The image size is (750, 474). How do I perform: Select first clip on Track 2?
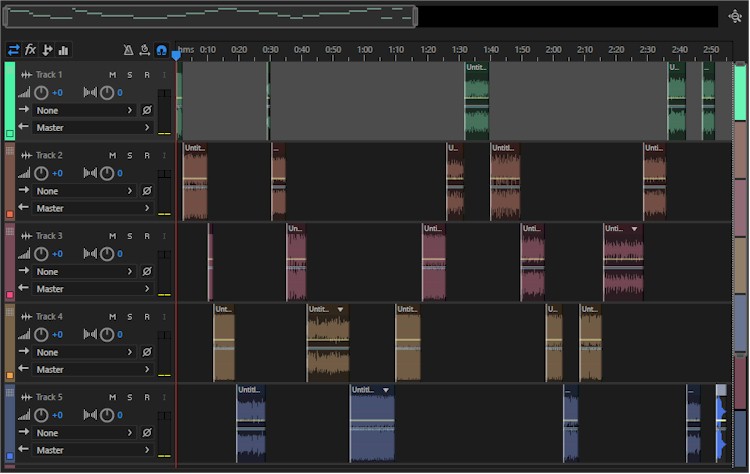pos(195,182)
